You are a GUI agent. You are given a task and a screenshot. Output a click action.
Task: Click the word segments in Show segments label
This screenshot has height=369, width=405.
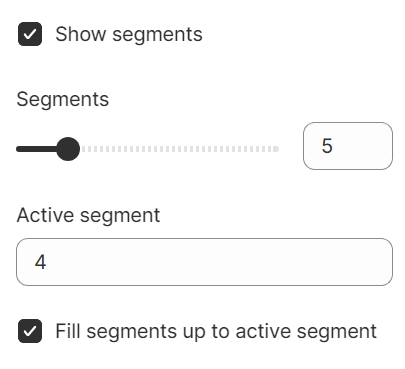click(157, 35)
